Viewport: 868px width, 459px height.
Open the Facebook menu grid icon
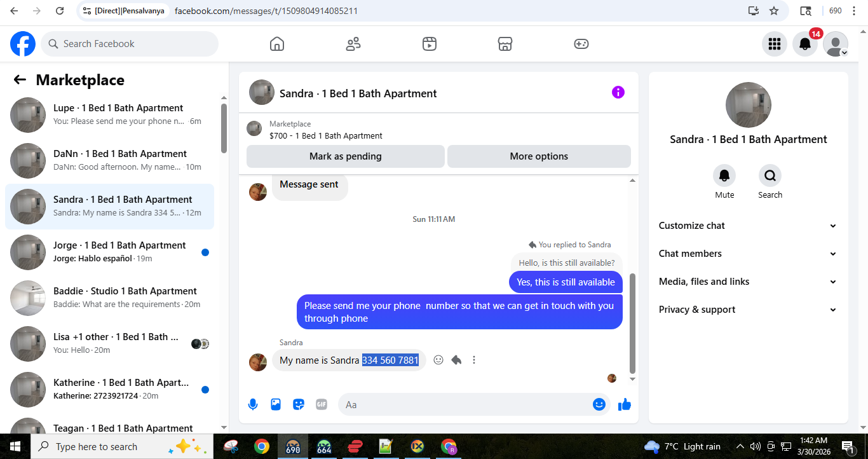[x=775, y=44]
